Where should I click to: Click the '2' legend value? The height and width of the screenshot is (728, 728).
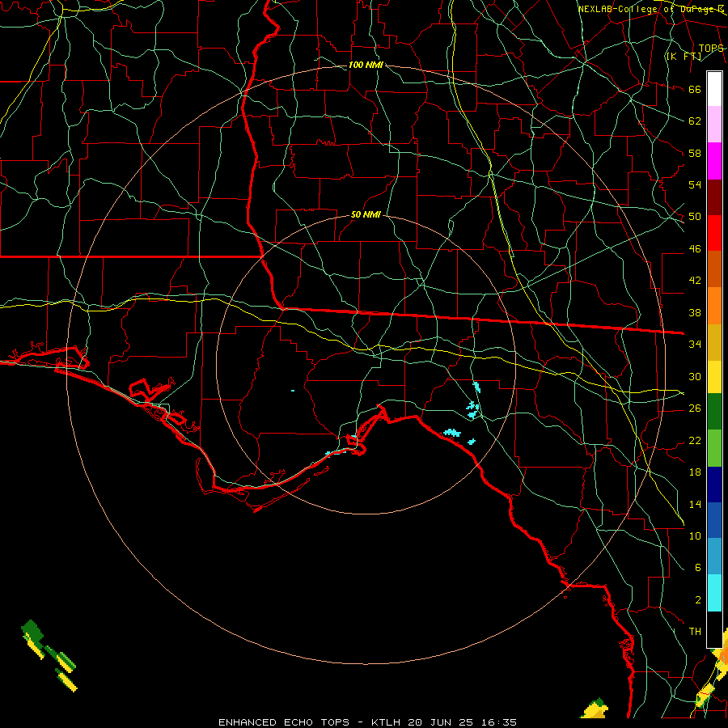coord(697,600)
